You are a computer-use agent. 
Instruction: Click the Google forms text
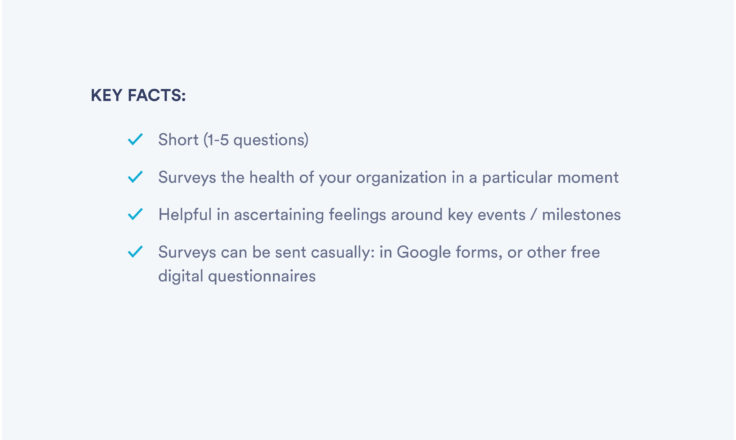coord(449,253)
